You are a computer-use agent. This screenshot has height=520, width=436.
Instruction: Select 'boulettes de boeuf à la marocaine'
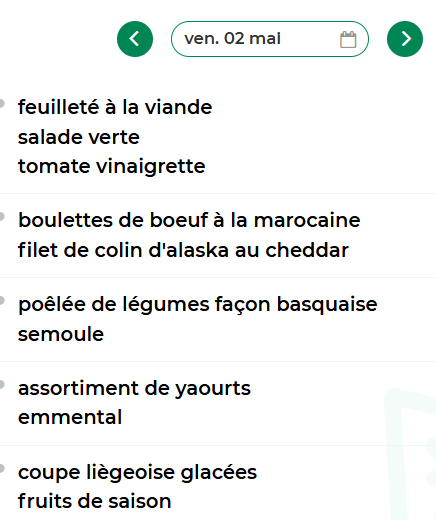click(x=189, y=220)
